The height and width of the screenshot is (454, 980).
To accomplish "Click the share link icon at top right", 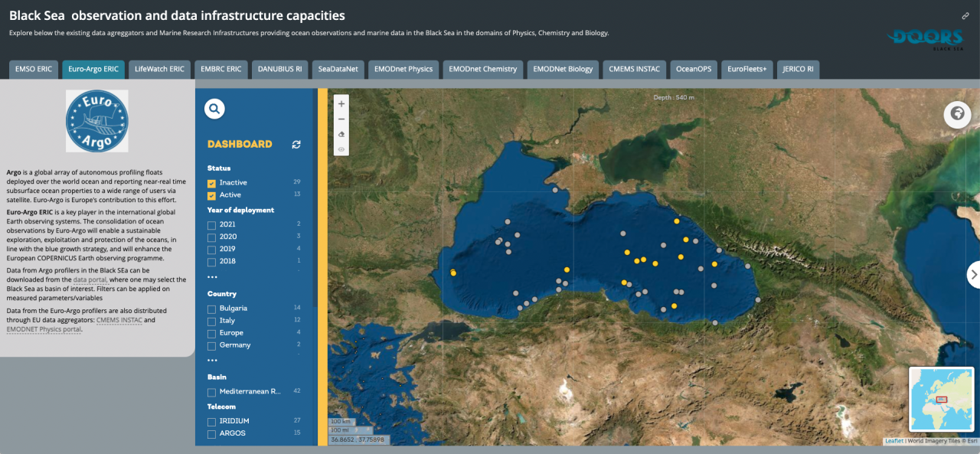I will pos(965,16).
